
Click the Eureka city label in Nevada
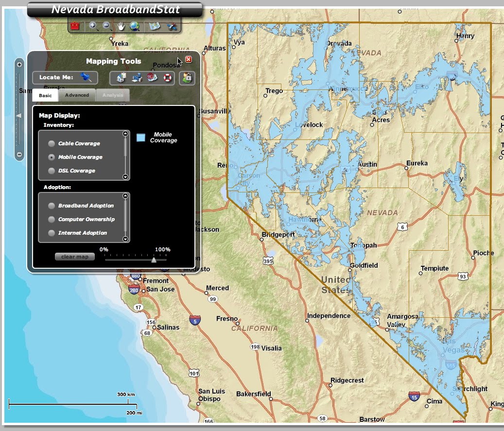click(x=417, y=163)
